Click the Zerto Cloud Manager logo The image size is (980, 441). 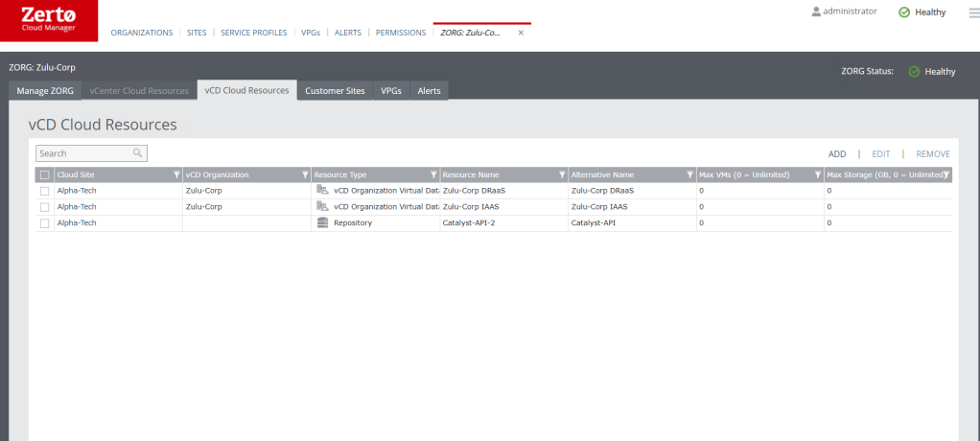point(50,20)
